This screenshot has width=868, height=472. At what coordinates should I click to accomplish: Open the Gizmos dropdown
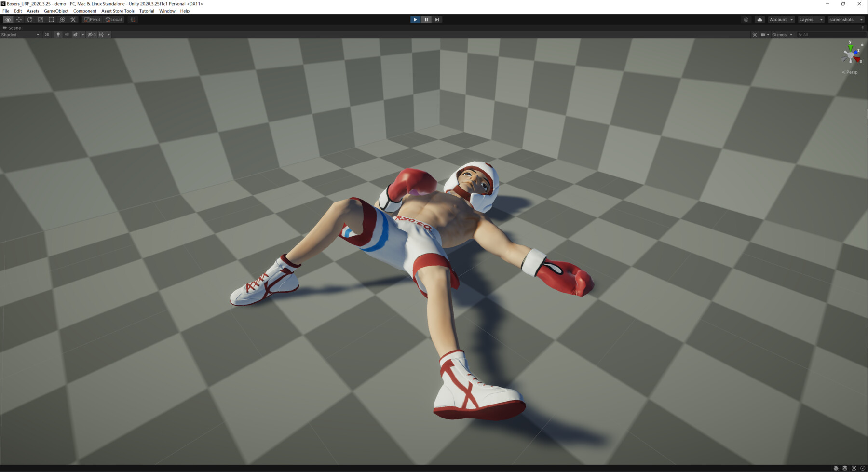pos(781,34)
